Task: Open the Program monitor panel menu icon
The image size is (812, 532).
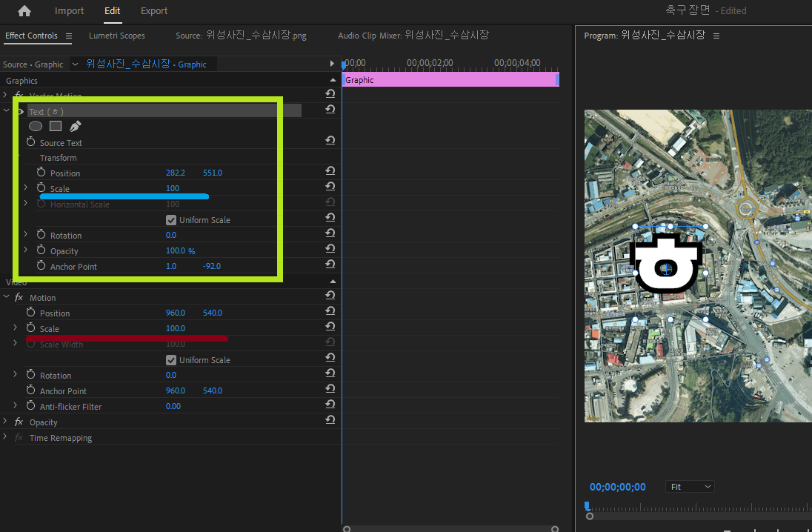Action: pyautogui.click(x=716, y=36)
